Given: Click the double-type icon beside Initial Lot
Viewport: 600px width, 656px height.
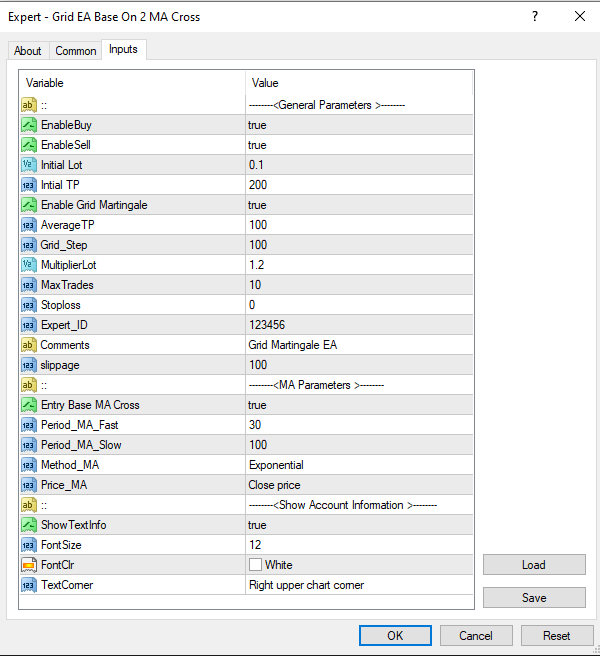Looking at the screenshot, I should click(x=29, y=165).
